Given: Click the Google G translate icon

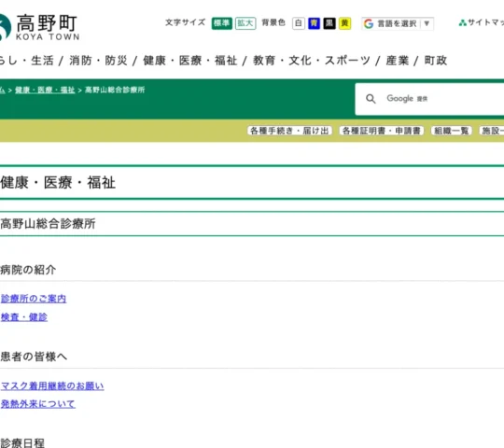Looking at the screenshot, I should 369,23.
